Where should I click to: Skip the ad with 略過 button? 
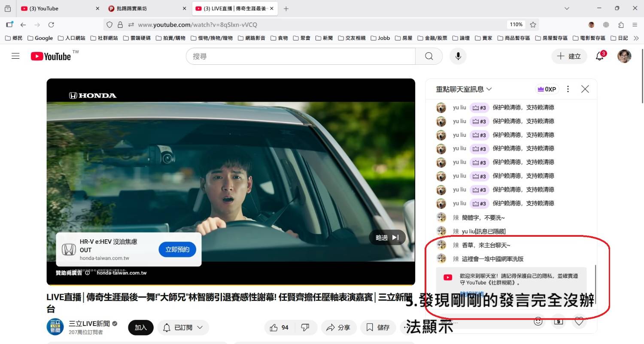(387, 238)
